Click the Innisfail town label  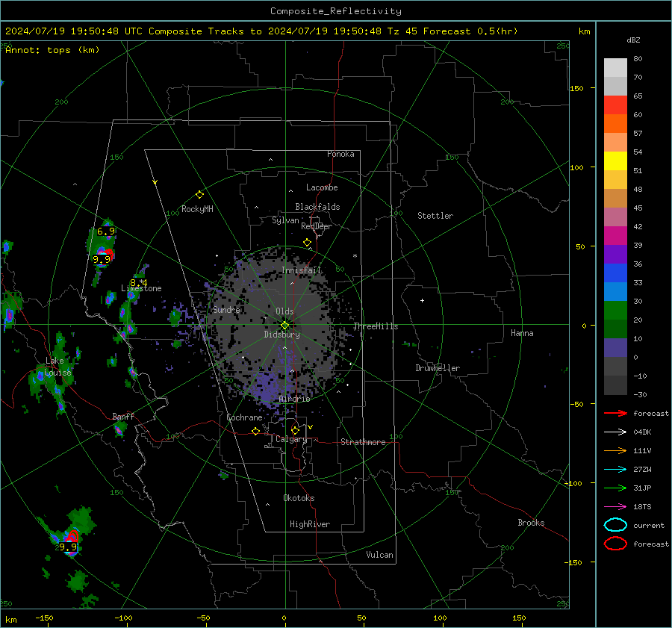pyautogui.click(x=301, y=270)
